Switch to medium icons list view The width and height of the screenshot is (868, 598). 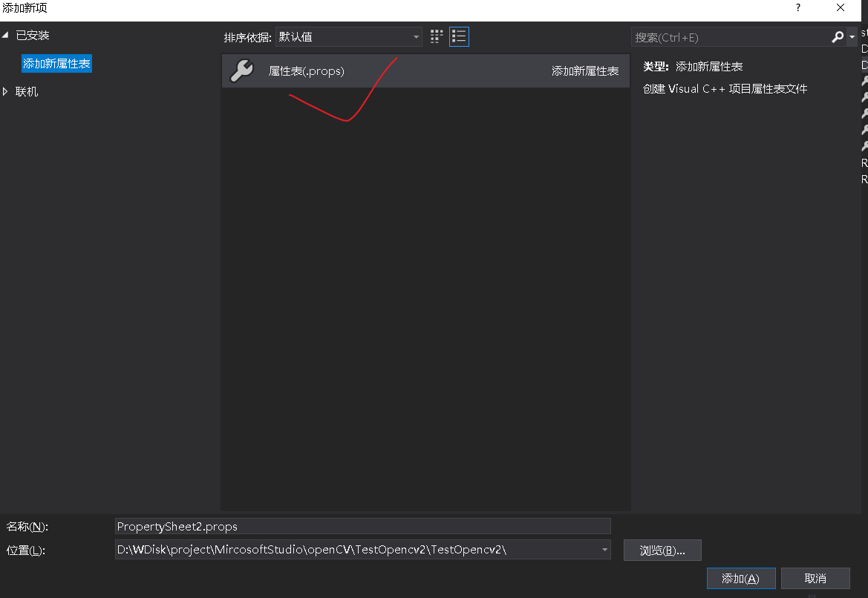point(459,36)
